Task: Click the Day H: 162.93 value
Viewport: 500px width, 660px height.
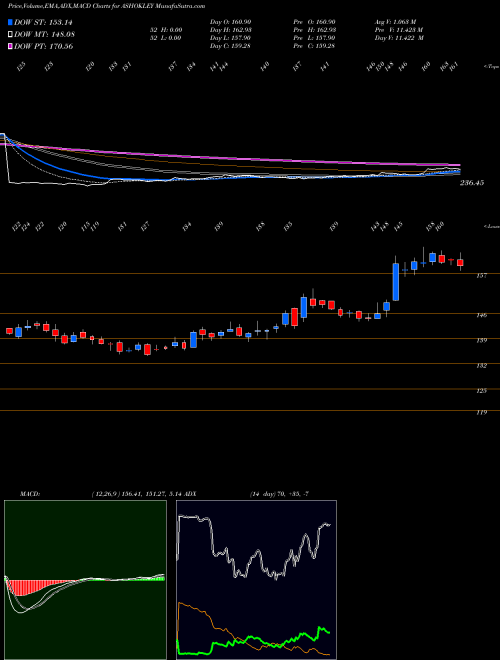Action: (x=230, y=30)
